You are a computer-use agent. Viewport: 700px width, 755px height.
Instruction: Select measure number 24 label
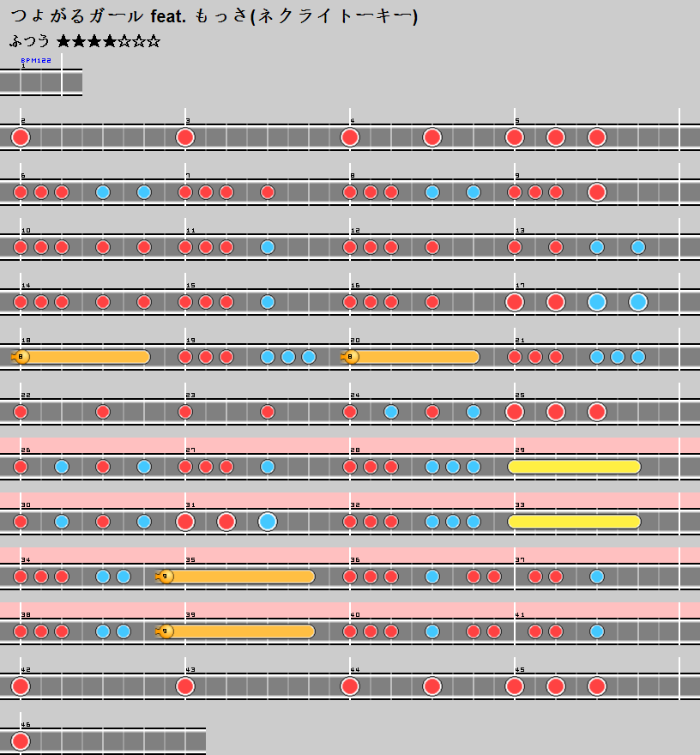tap(355, 396)
